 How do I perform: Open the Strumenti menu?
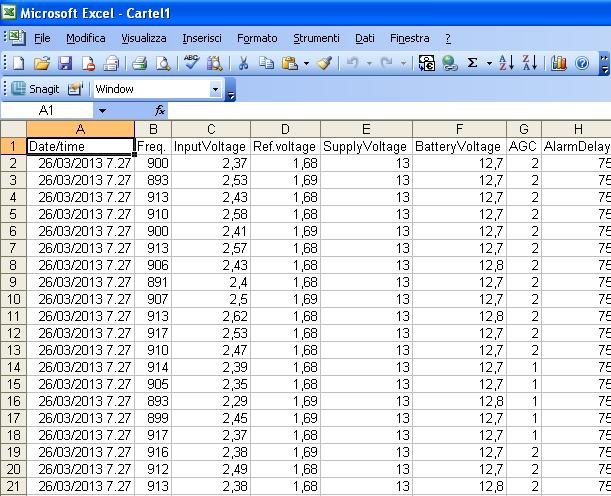[x=316, y=38]
